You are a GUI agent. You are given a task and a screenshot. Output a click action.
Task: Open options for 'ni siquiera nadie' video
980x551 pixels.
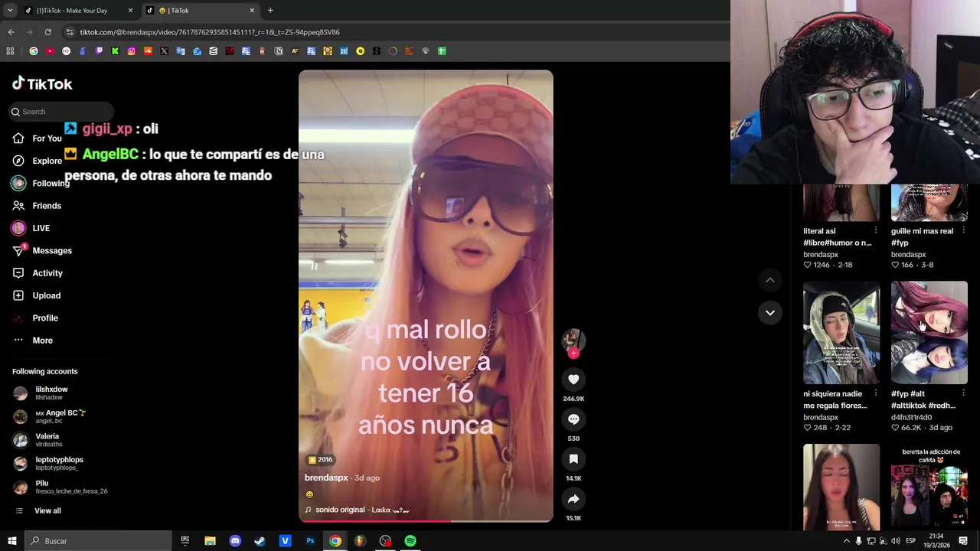click(x=876, y=393)
